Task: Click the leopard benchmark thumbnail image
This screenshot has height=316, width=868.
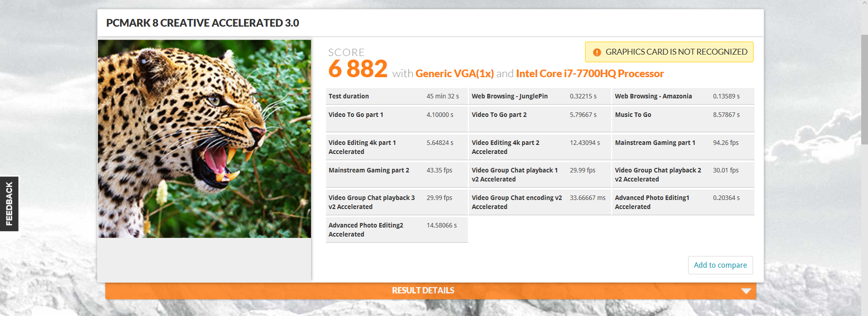Action: tap(204, 139)
